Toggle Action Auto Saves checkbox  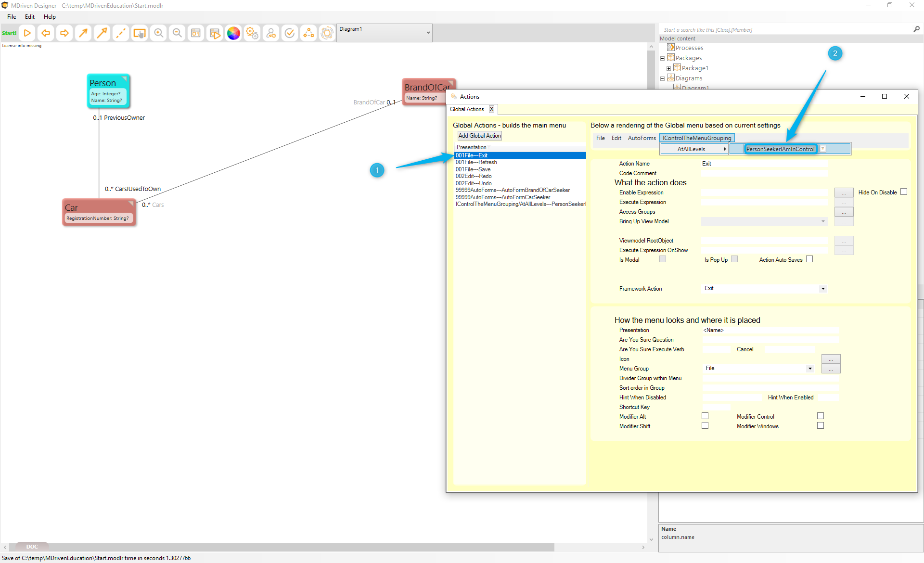point(809,259)
